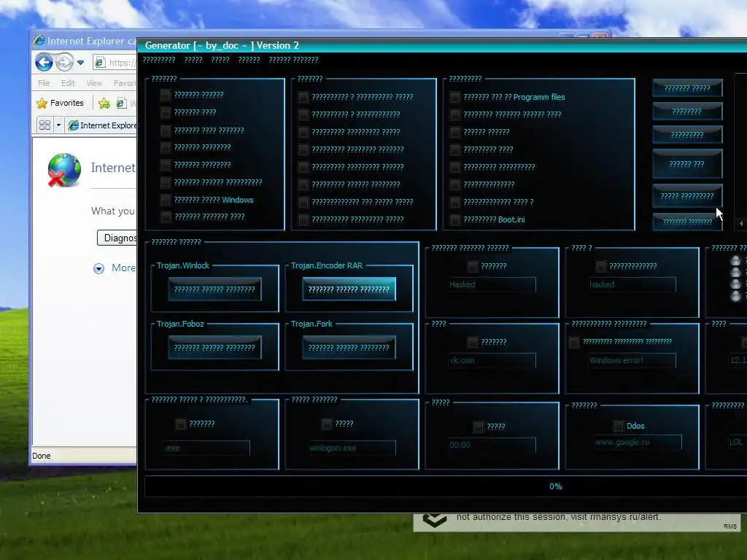
Task: Click the winlogon.exe text field
Action: click(352, 448)
